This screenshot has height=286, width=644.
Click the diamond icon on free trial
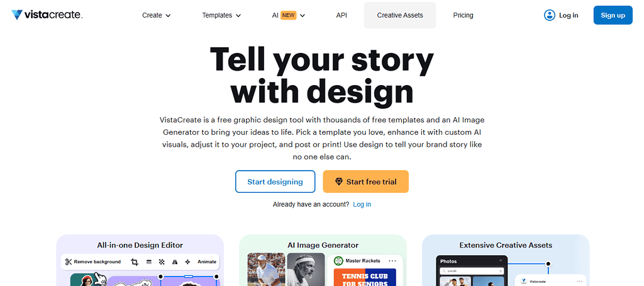(x=339, y=181)
